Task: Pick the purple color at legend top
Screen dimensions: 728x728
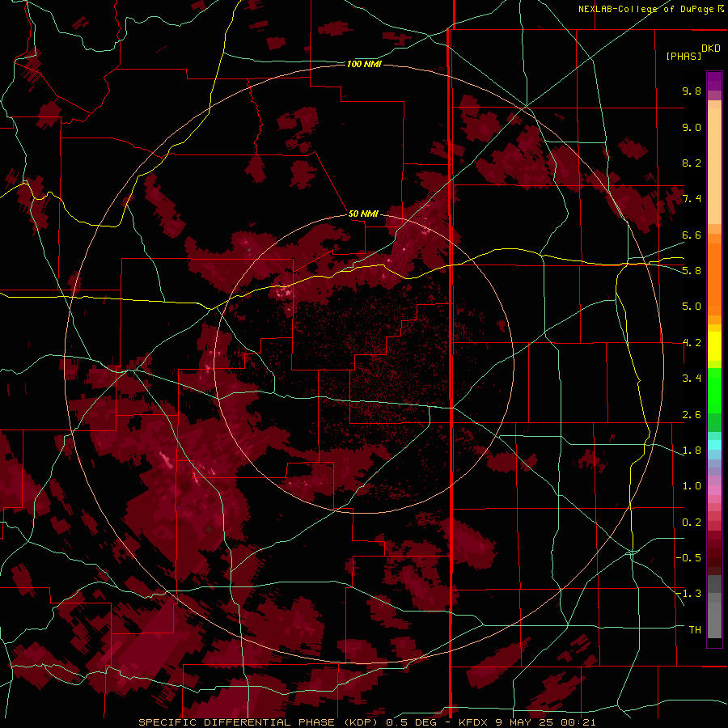Action: (714, 81)
